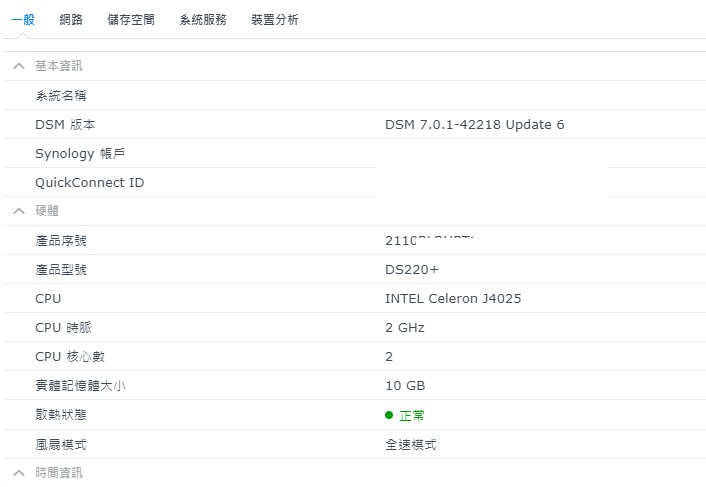The height and width of the screenshot is (487, 706).
Task: Click the 系統名稱 row label
Action: coord(61,95)
